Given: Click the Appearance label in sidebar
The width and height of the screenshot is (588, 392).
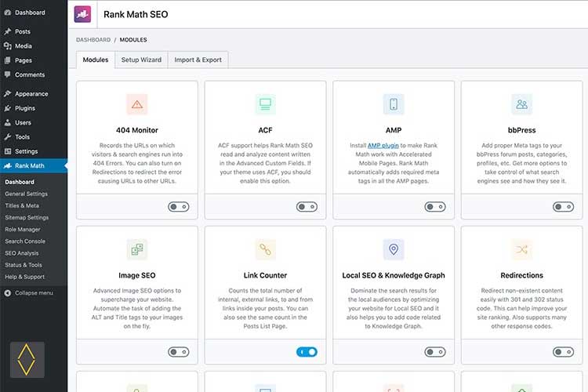Looking at the screenshot, I should (x=31, y=94).
